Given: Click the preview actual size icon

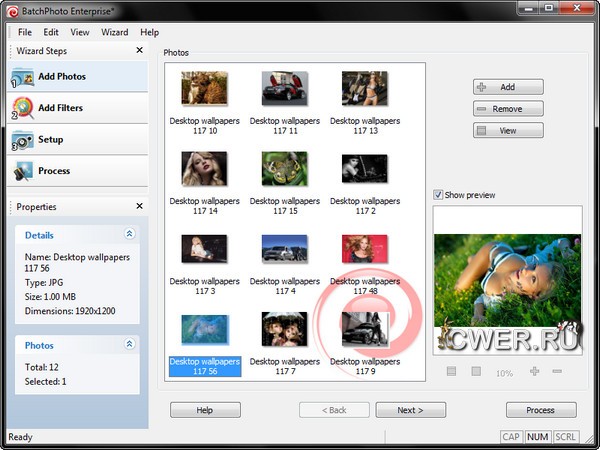Looking at the screenshot, I should point(476,371).
